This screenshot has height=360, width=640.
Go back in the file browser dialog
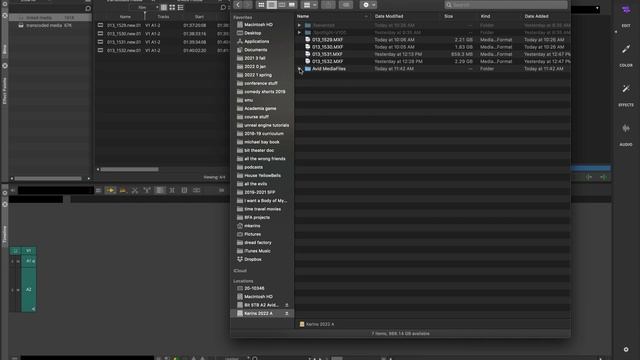point(238,5)
